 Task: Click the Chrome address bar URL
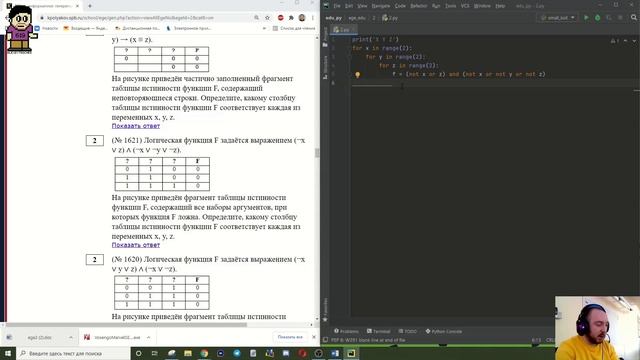click(131, 18)
